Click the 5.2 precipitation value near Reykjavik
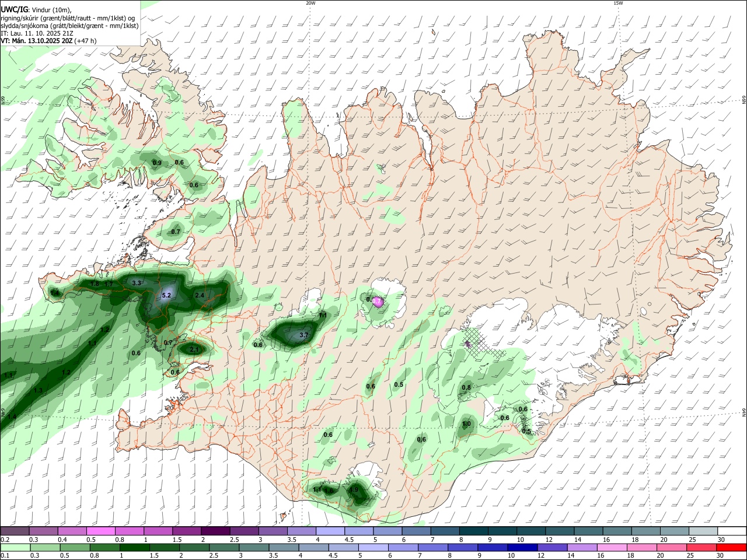Image resolution: width=747 pixels, height=560 pixels. pos(166,295)
